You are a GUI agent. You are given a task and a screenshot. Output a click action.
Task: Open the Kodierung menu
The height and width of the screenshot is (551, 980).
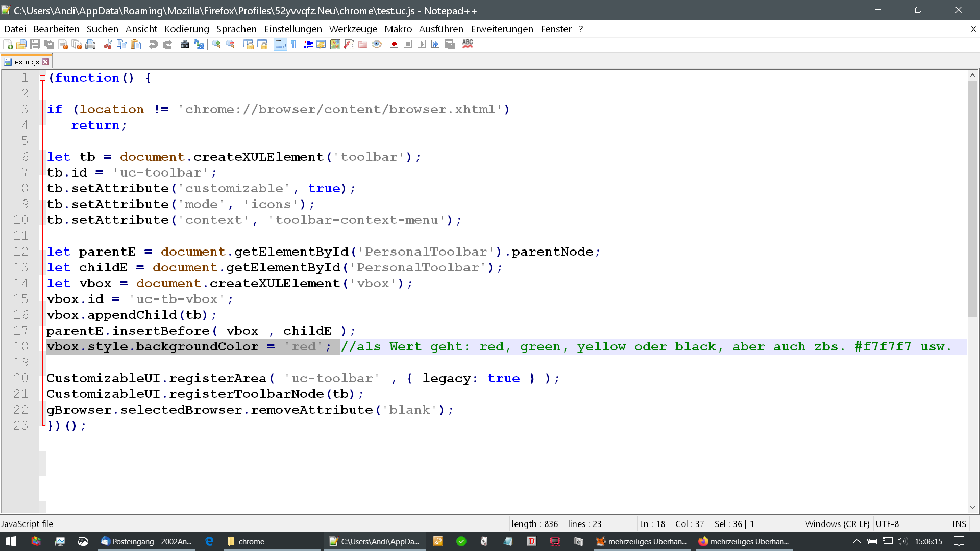[x=187, y=29]
